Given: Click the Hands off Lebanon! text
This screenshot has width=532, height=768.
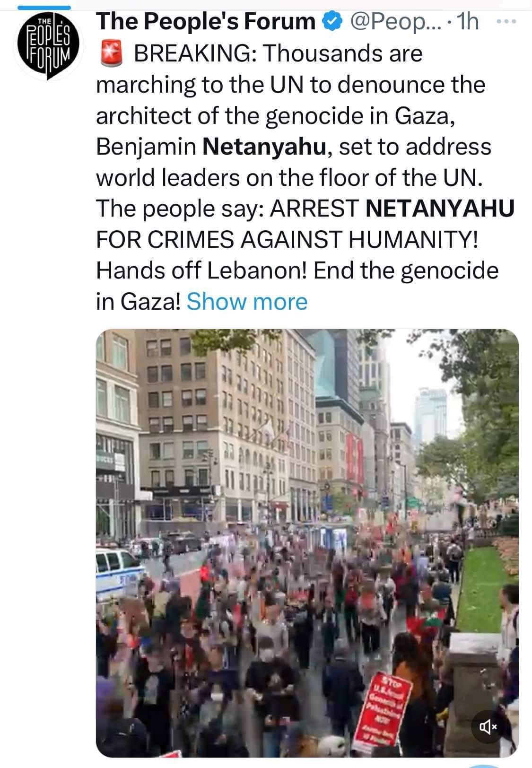Looking at the screenshot, I should coord(202,271).
